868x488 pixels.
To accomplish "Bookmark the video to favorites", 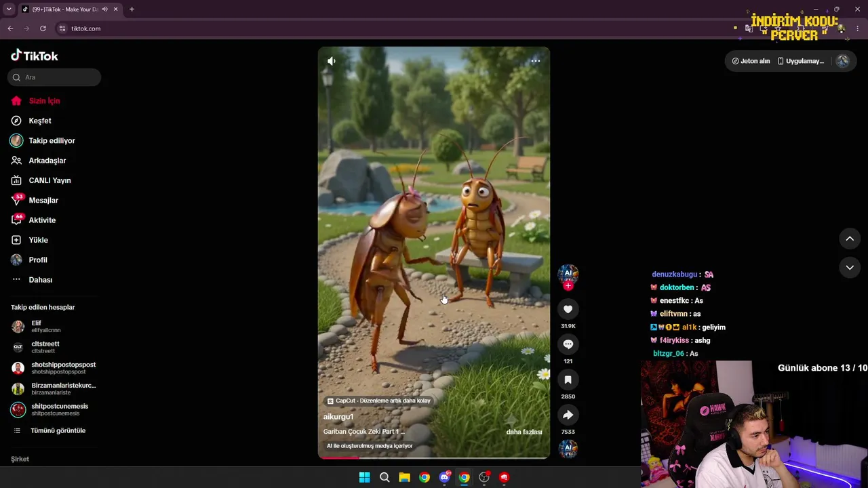I will pos(568,380).
